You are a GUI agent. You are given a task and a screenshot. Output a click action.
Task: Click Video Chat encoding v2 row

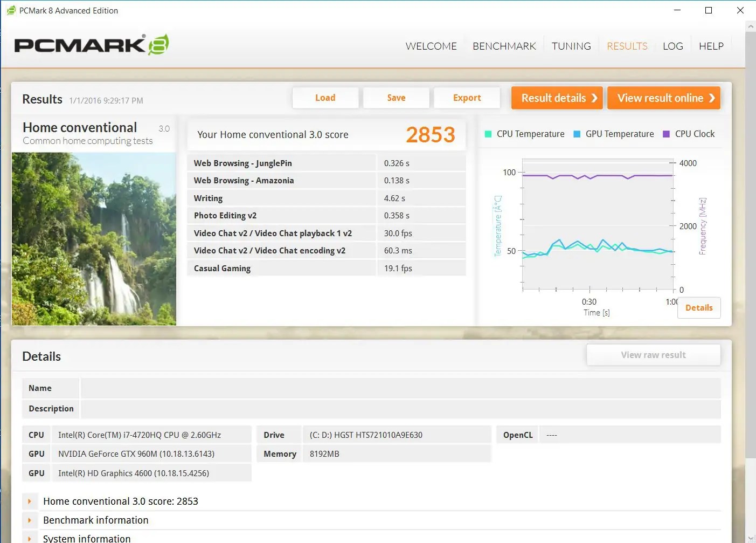click(327, 251)
